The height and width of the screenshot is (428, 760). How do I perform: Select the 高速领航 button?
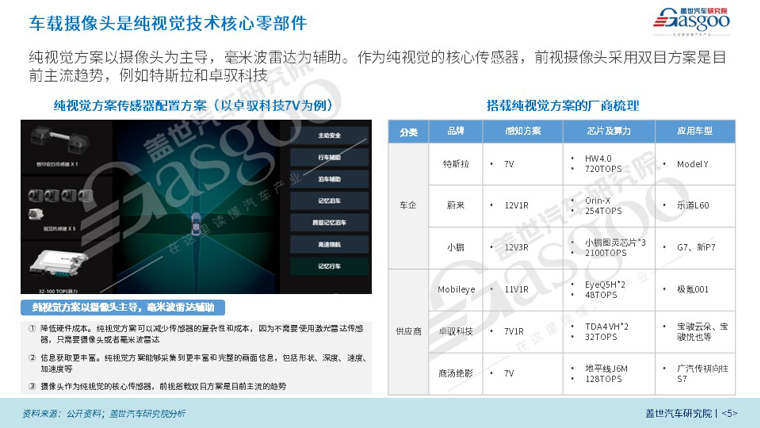click(329, 244)
